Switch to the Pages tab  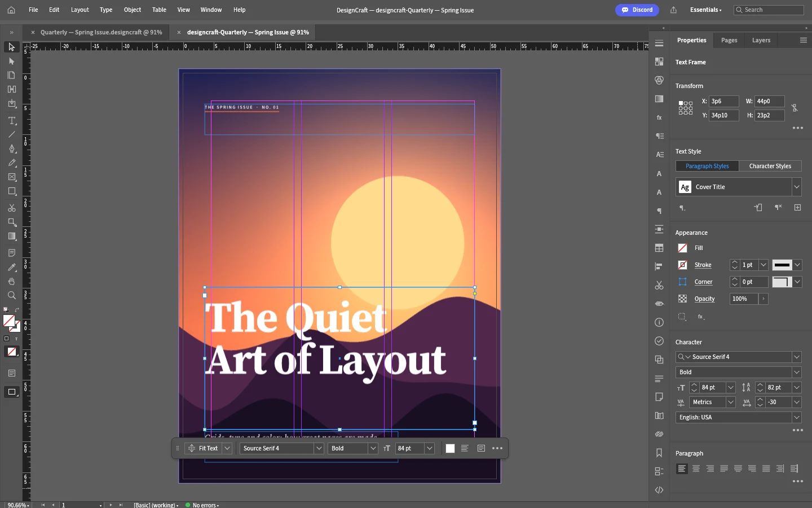point(729,40)
